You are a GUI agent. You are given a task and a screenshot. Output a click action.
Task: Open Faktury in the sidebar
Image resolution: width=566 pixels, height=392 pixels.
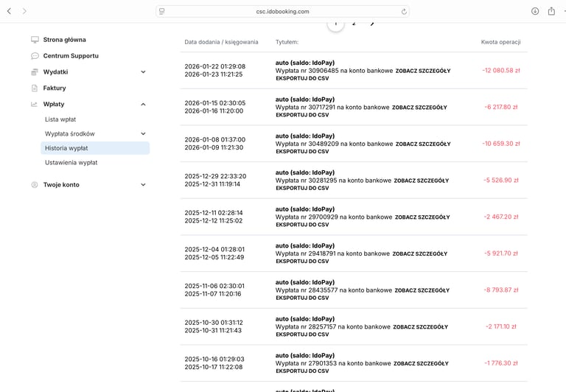(x=55, y=88)
